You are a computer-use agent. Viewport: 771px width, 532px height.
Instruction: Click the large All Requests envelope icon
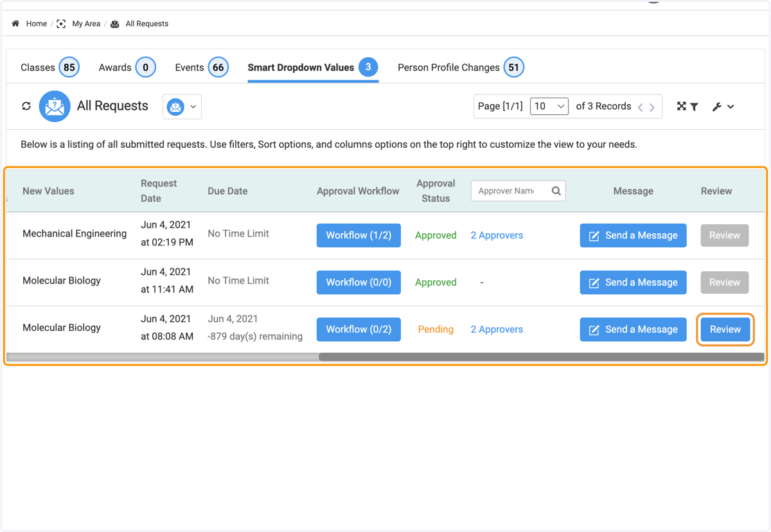[x=55, y=107]
